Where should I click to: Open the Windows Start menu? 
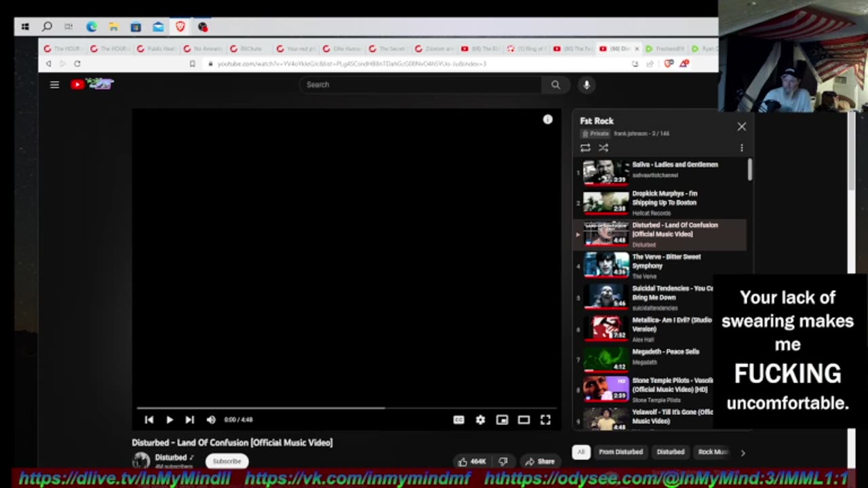pos(25,27)
